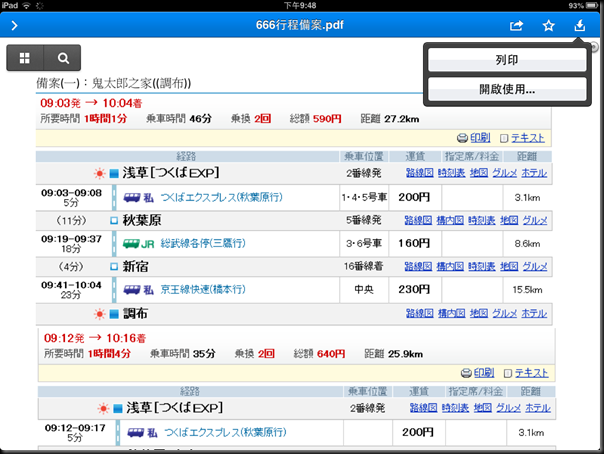Tap the share icon in header
Screen dimensions: 604x454
pyautogui.click(x=516, y=25)
